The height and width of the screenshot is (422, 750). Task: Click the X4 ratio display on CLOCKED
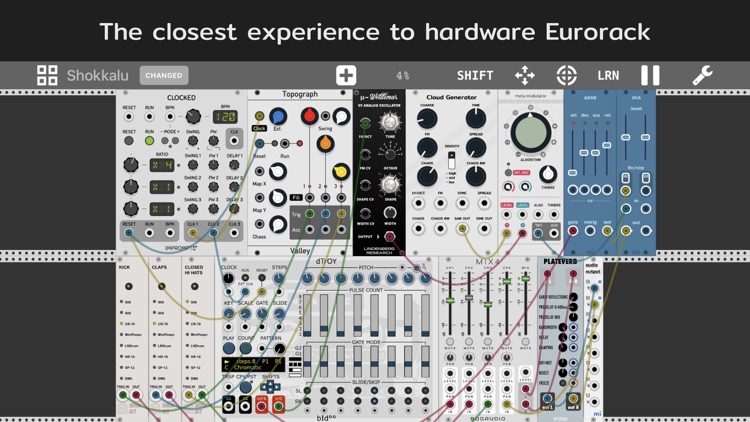[162, 166]
